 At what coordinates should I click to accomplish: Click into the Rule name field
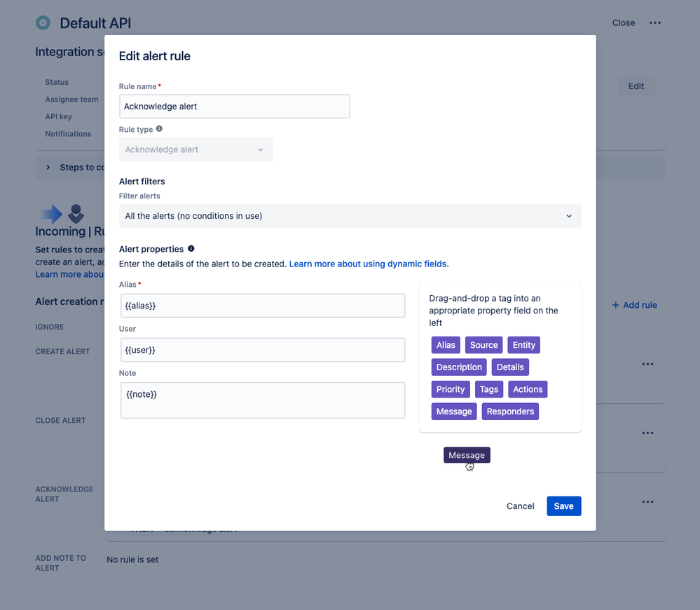tap(234, 107)
